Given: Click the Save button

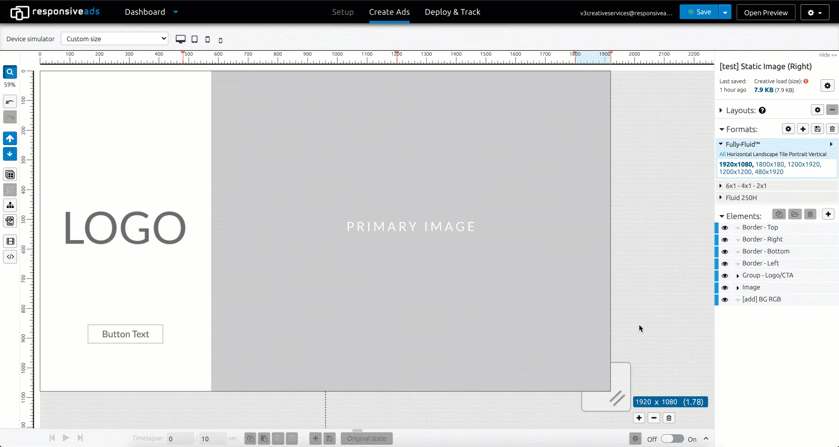Looking at the screenshot, I should [x=699, y=12].
